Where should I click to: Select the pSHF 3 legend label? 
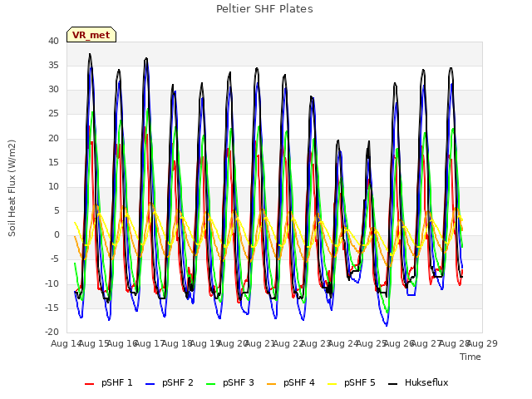(x=239, y=382)
